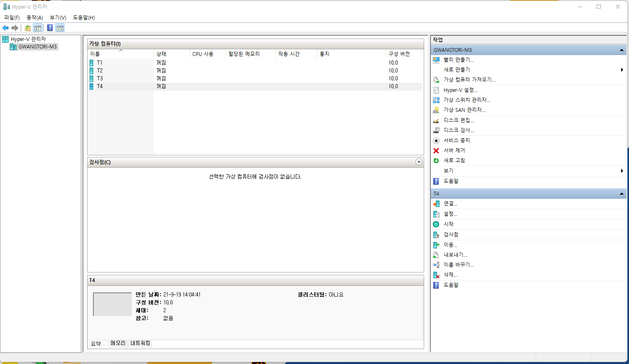Sort by 작동 시간 column header

click(296, 54)
